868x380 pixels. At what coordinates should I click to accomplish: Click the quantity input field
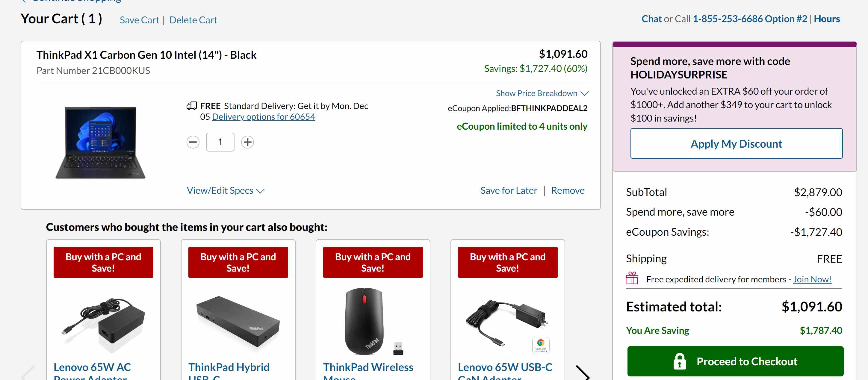[220, 141]
